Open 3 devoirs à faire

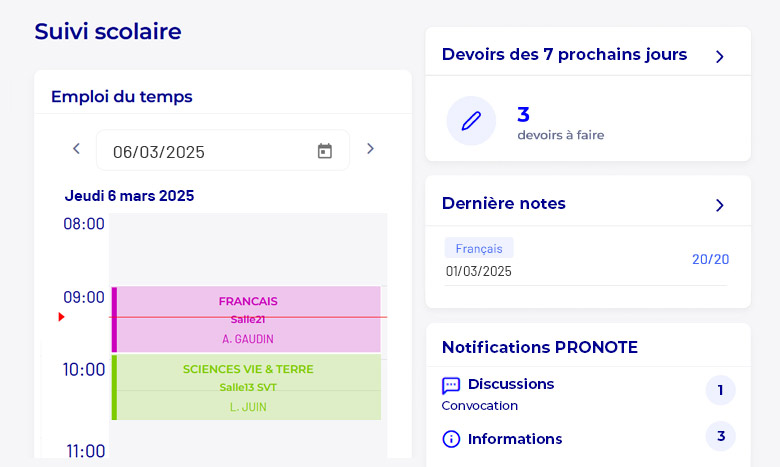coord(560,123)
